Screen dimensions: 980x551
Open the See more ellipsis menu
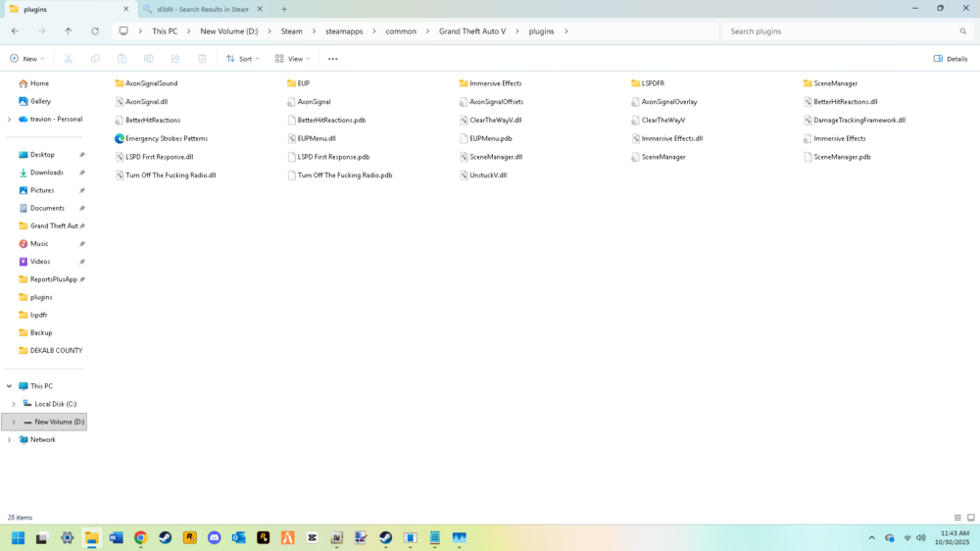tap(332, 59)
